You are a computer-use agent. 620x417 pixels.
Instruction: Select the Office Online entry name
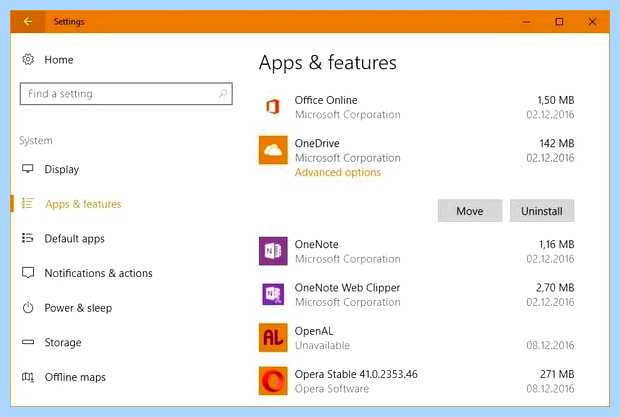coord(326,100)
